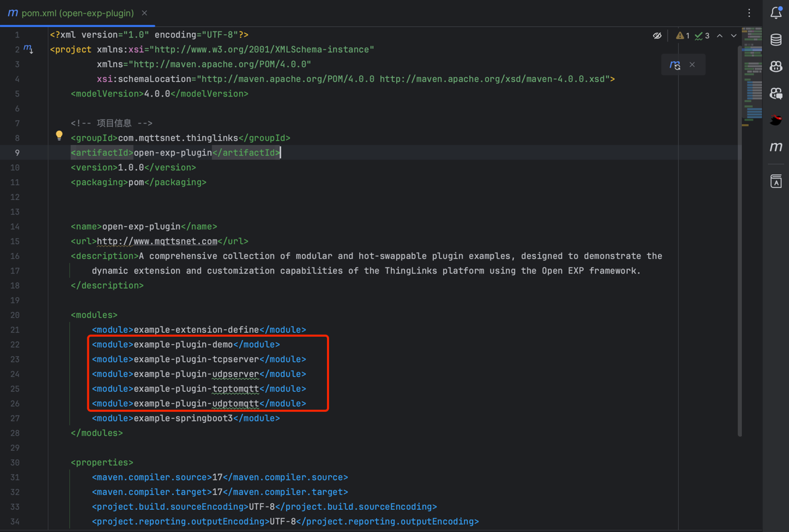Open the editor tabs three-dot menu

[749, 13]
